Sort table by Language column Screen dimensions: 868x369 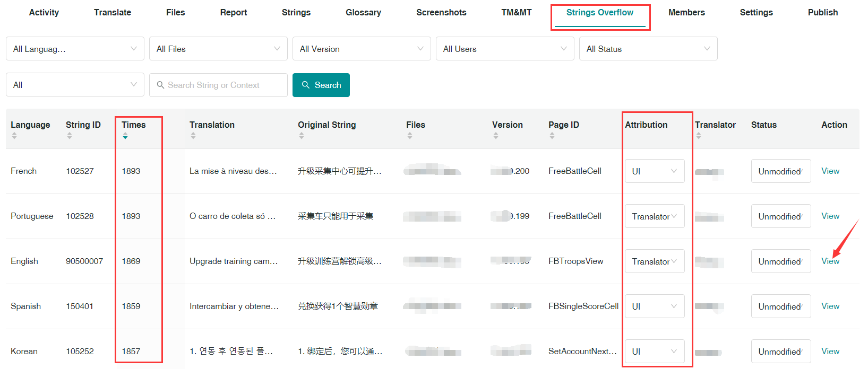pyautogui.click(x=14, y=136)
